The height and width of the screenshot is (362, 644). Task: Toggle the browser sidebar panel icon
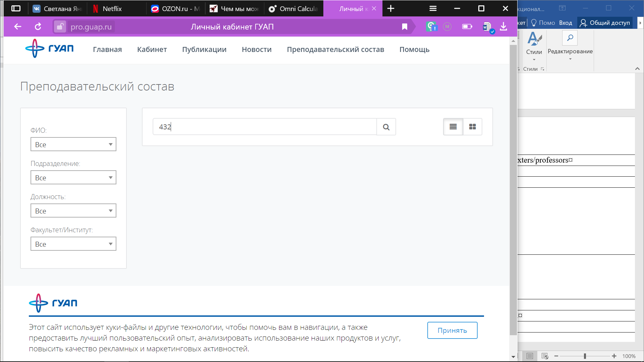click(16, 9)
